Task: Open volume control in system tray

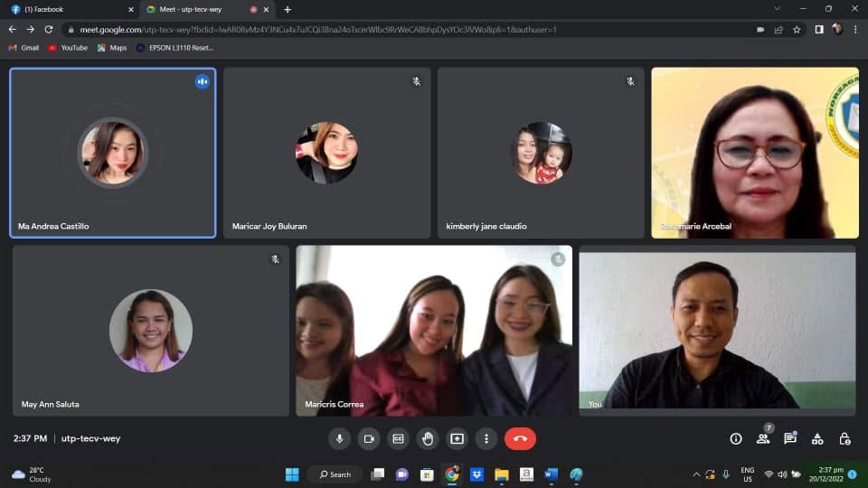Action: pyautogui.click(x=782, y=474)
